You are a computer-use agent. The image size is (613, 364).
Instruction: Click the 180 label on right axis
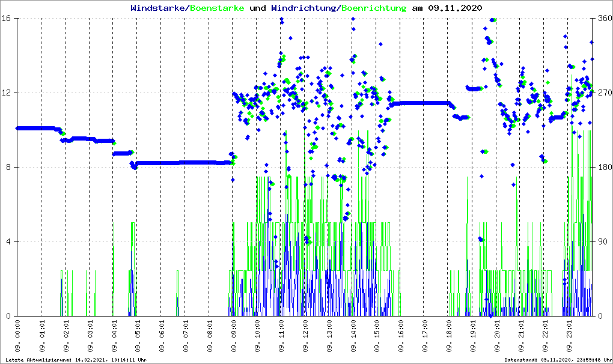(603, 168)
